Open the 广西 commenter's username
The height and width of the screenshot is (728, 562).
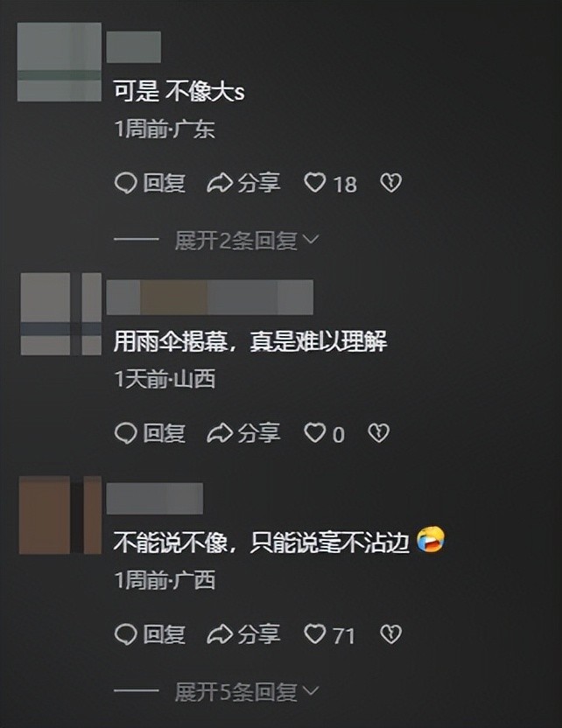(155, 498)
